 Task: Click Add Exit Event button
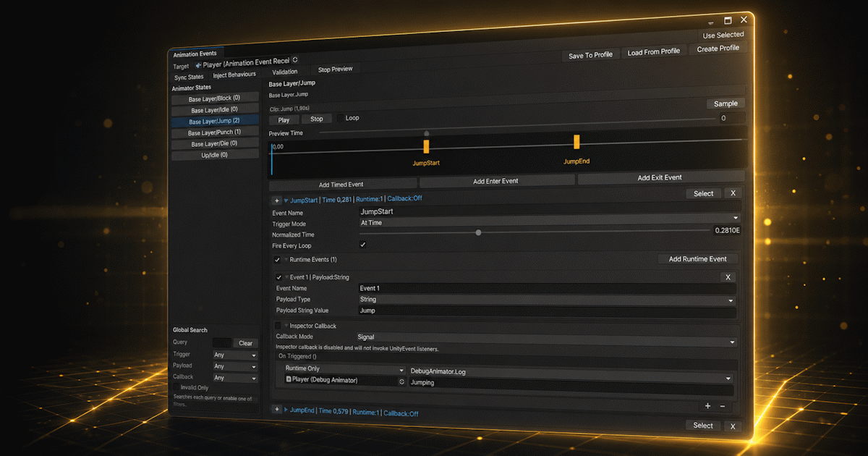click(660, 177)
